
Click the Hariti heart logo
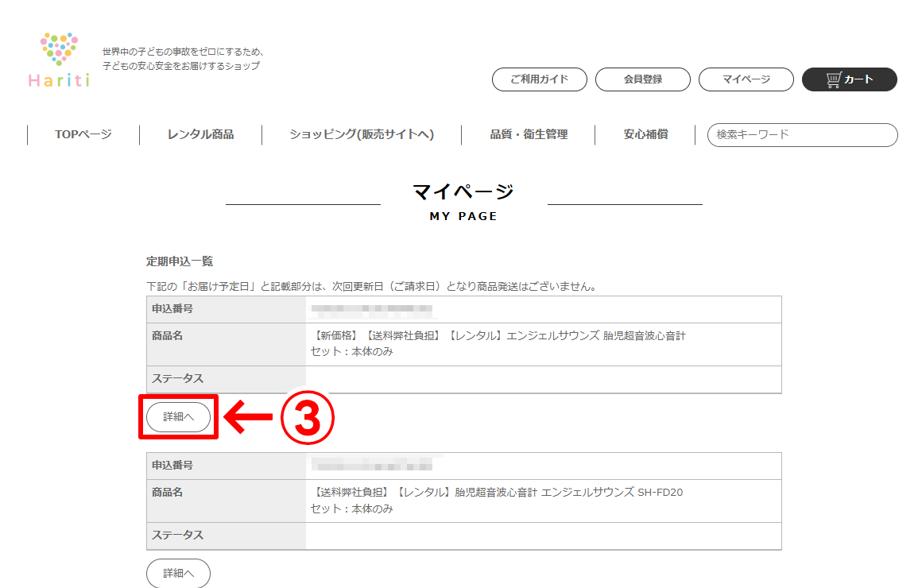click(x=59, y=60)
